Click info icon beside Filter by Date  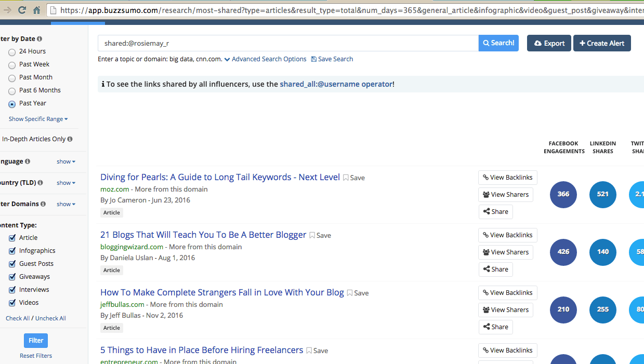[40, 39]
